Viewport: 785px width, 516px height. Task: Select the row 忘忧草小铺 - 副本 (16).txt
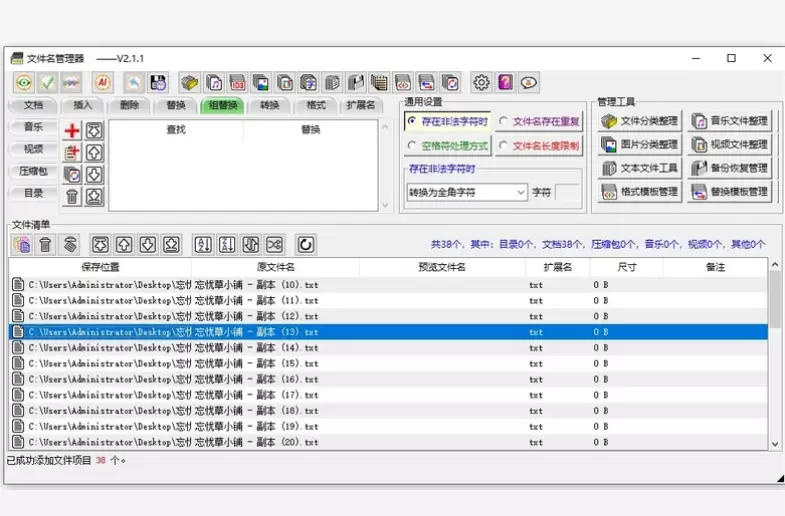tap(388, 379)
